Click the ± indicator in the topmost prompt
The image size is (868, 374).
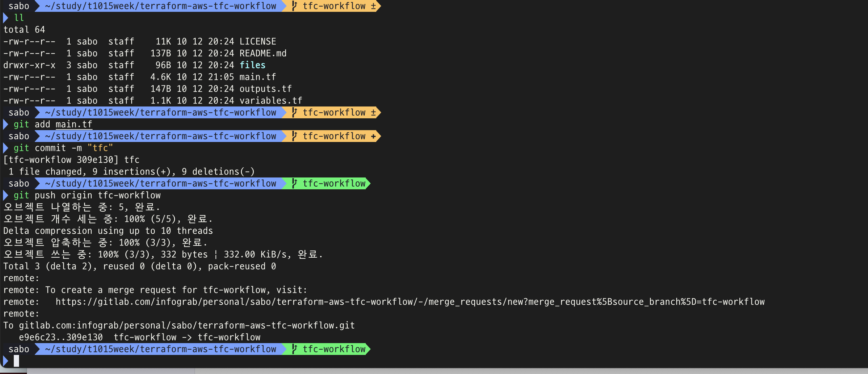click(x=373, y=6)
